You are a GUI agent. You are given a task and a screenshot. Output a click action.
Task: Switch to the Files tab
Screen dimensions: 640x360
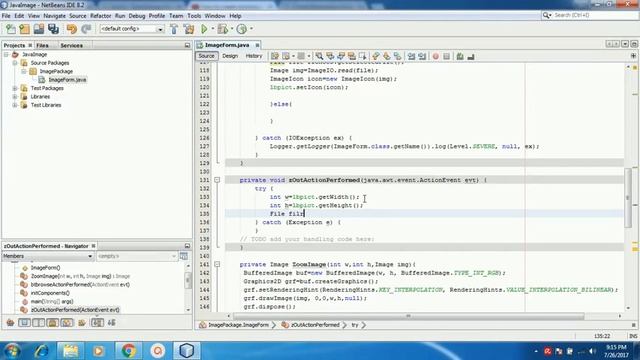tap(42, 45)
